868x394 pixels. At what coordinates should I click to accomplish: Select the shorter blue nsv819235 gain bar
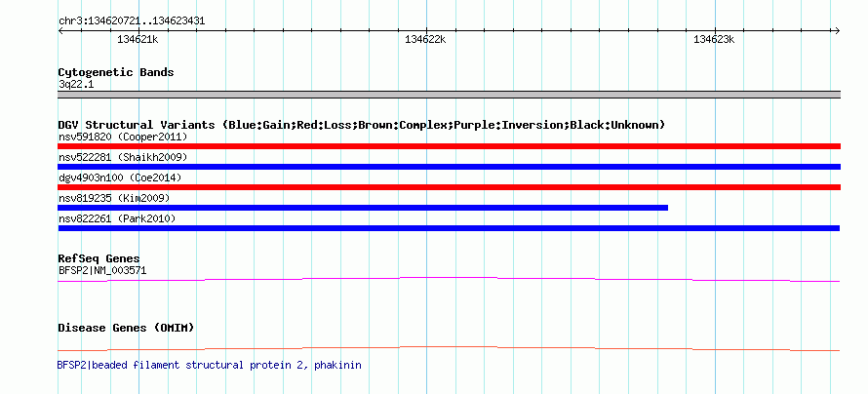[363, 208]
